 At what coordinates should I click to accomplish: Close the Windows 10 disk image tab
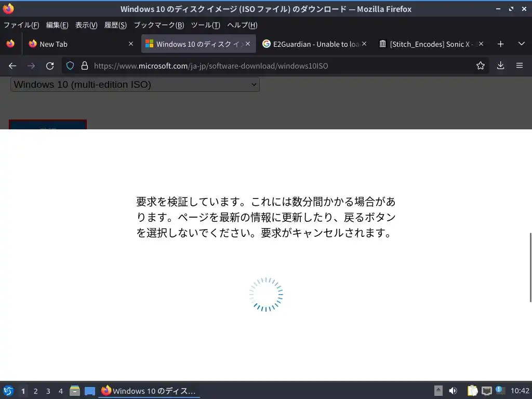tap(248, 44)
